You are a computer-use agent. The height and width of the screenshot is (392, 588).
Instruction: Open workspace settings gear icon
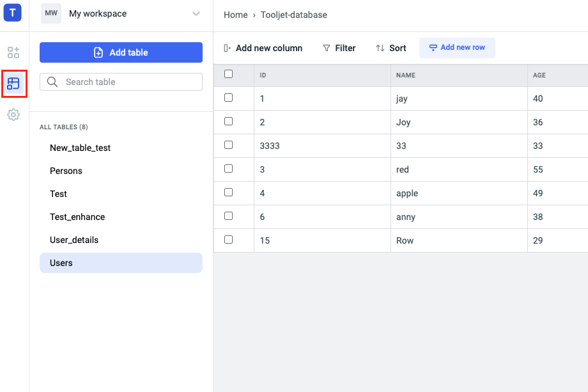(x=13, y=114)
